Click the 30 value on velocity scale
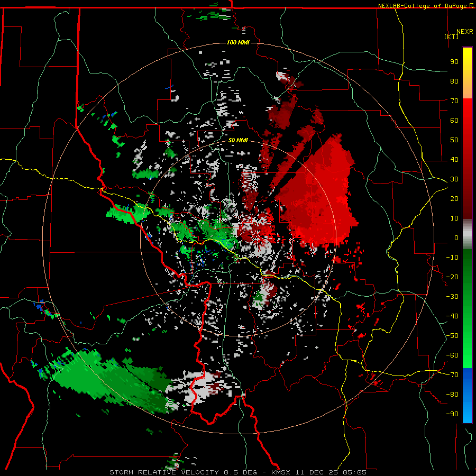The height and width of the screenshot is (476, 476). [x=454, y=179]
